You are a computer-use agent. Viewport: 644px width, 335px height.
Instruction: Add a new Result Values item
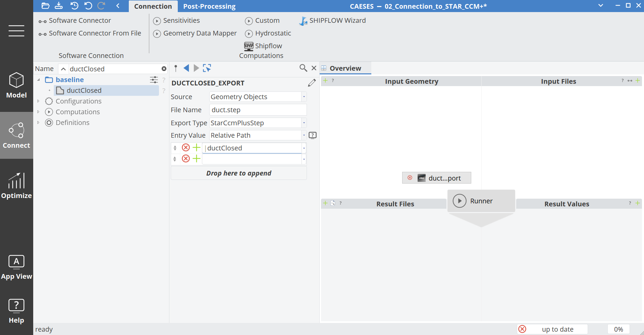pos(638,203)
